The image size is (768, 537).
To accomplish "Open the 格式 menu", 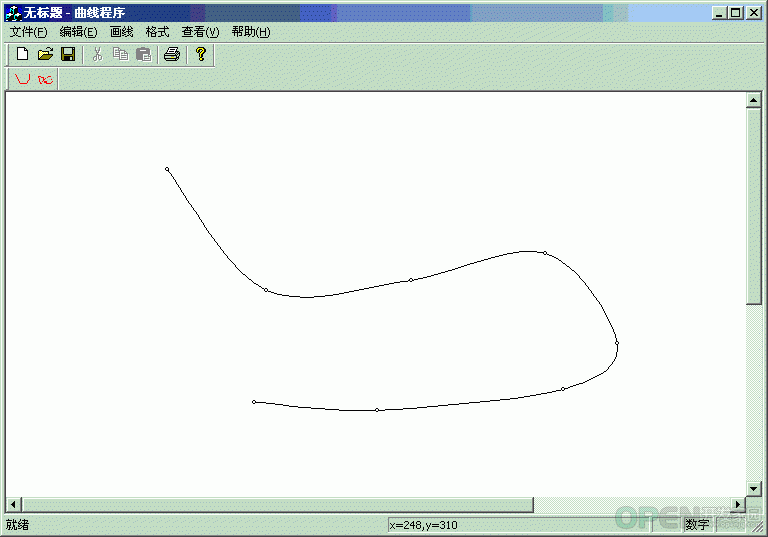I will 157,32.
